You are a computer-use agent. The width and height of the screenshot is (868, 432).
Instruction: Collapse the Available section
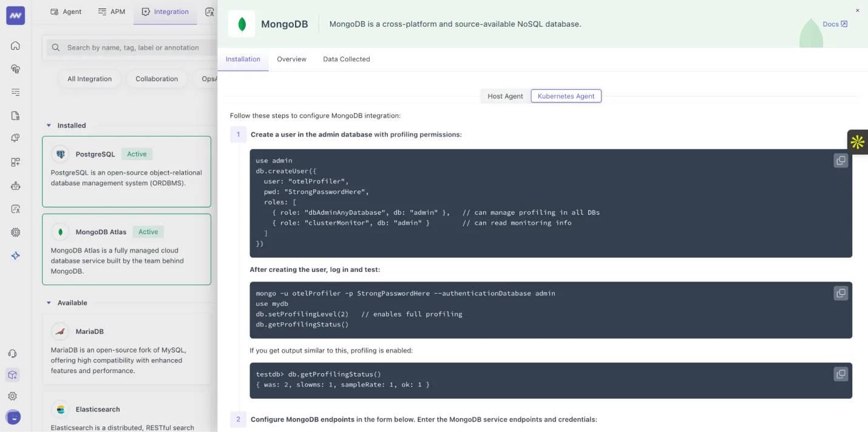point(49,303)
